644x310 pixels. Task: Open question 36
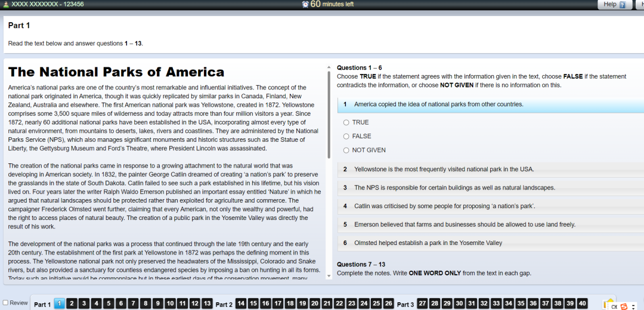(534, 304)
